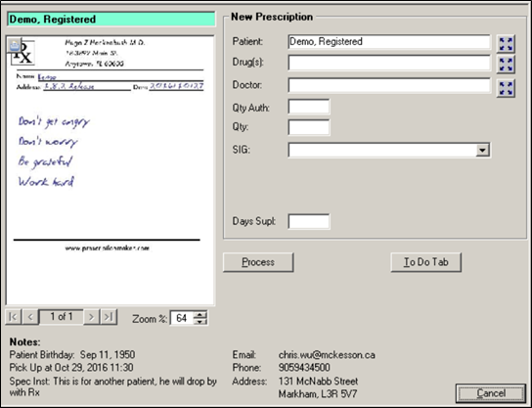This screenshot has width=532, height=408.
Task: Click the Process button
Action: [x=258, y=262]
